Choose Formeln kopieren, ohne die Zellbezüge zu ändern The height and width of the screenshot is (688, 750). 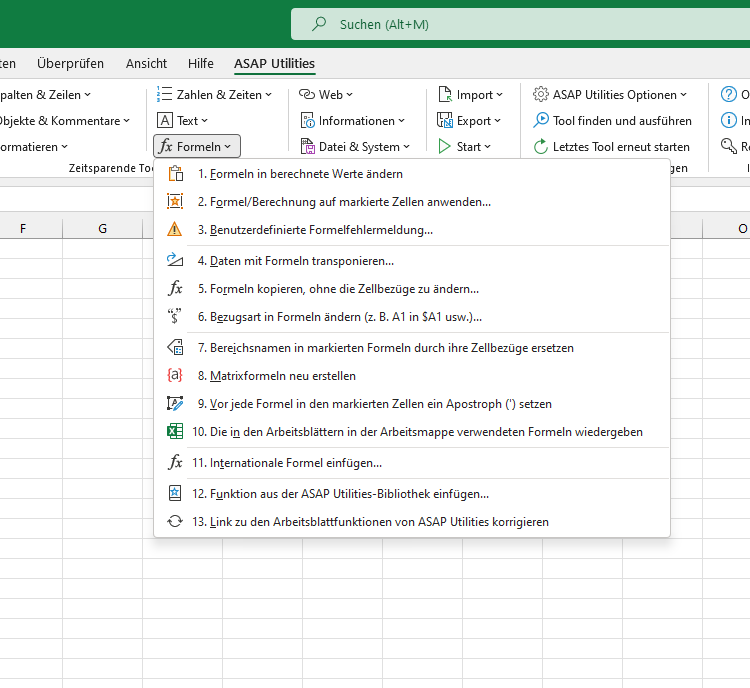coord(412,289)
